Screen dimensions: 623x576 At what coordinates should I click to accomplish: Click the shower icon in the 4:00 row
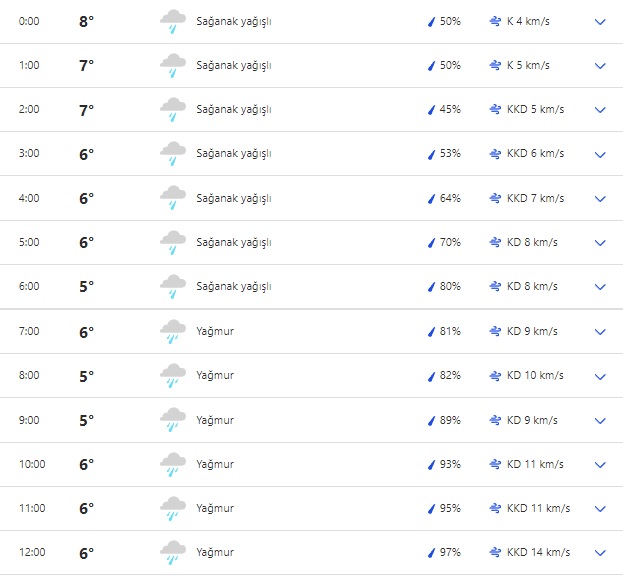pos(173,198)
